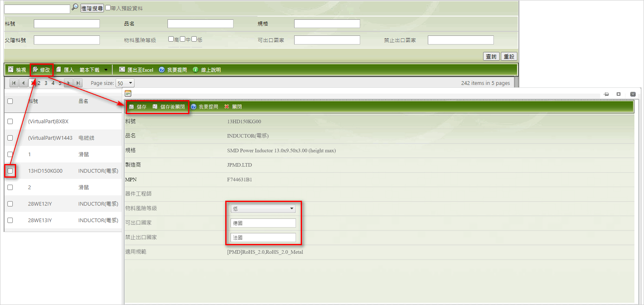Check the row with 料號 2

[10, 187]
